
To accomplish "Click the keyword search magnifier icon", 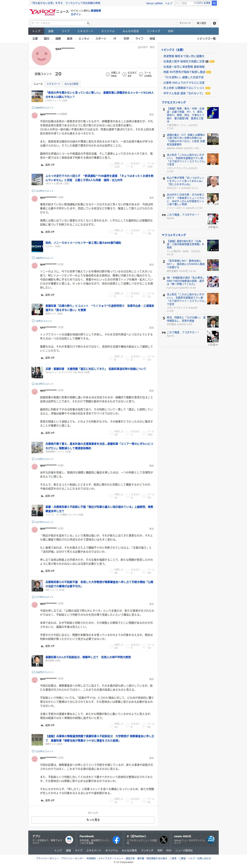I will (88, 23).
